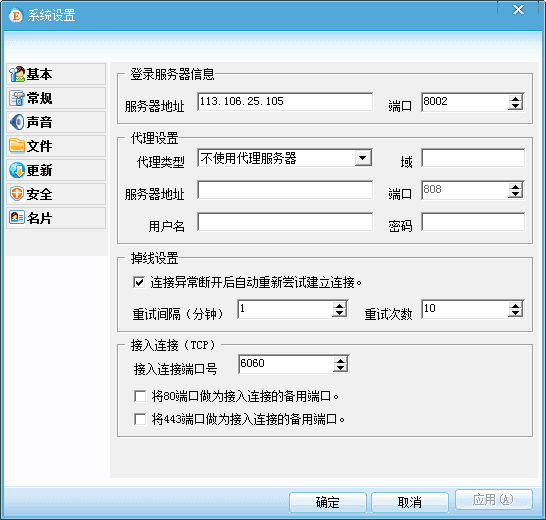Click the 接入连接端口号 field showing 6060
Image resolution: width=546 pixels, height=520 pixels.
pos(286,364)
